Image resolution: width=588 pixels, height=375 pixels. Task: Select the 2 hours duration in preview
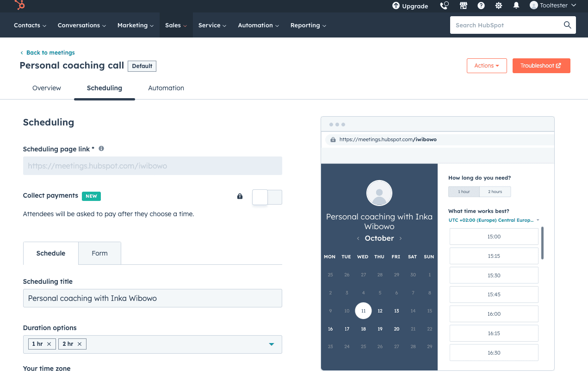click(495, 192)
